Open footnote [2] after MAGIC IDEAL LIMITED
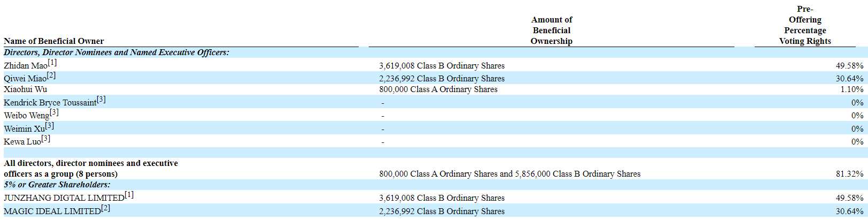 (105, 208)
